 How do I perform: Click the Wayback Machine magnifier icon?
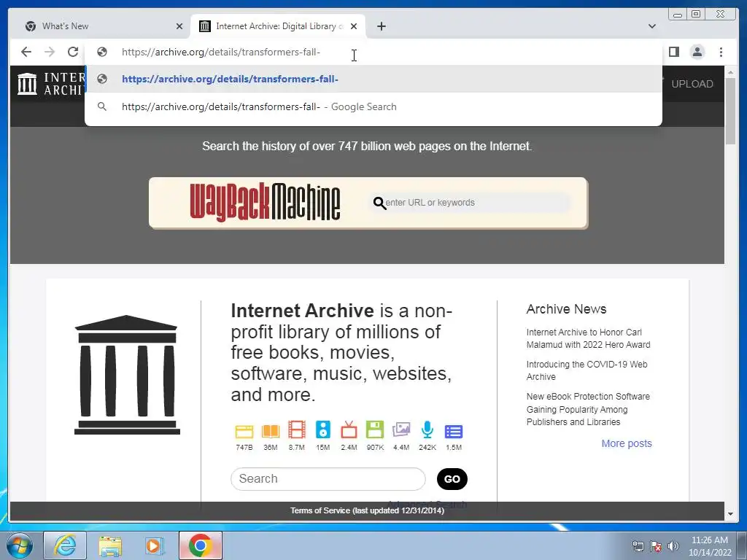(379, 203)
